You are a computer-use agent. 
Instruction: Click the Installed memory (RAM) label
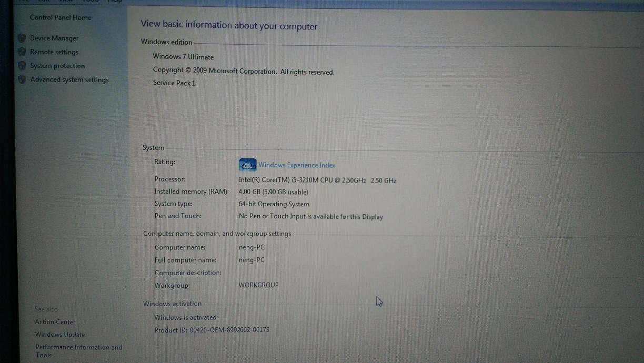click(192, 191)
